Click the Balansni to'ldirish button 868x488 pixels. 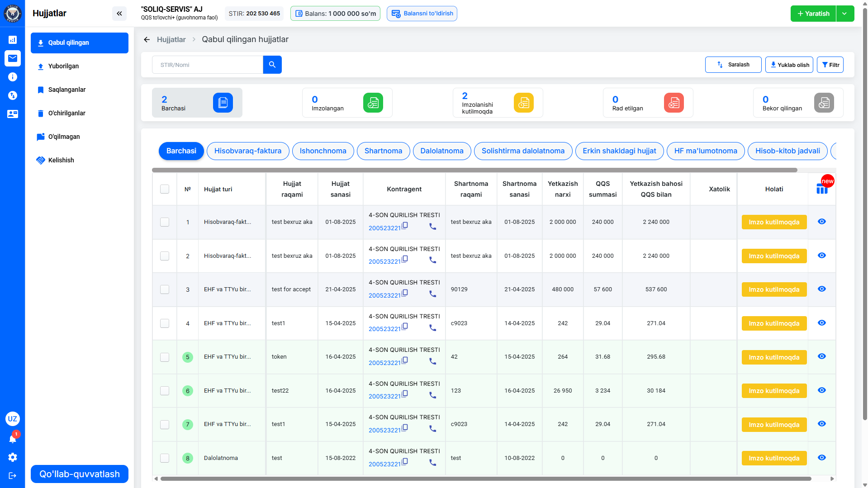[422, 14]
